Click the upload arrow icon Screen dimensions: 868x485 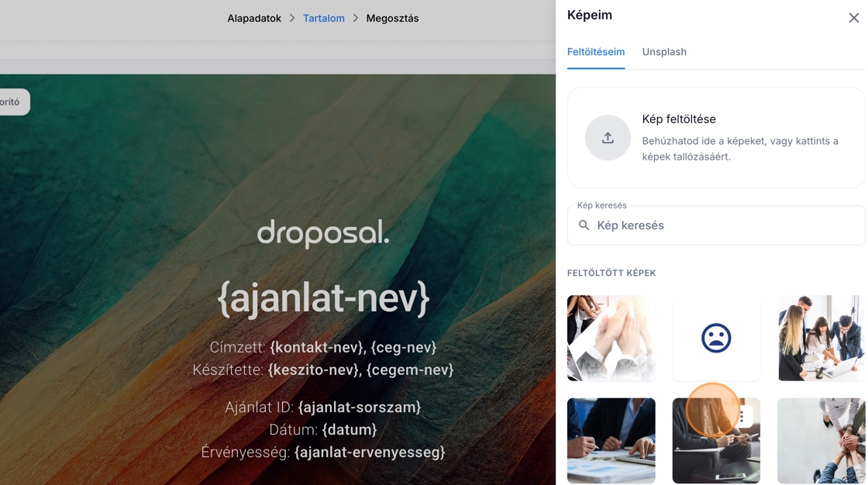[x=608, y=138]
